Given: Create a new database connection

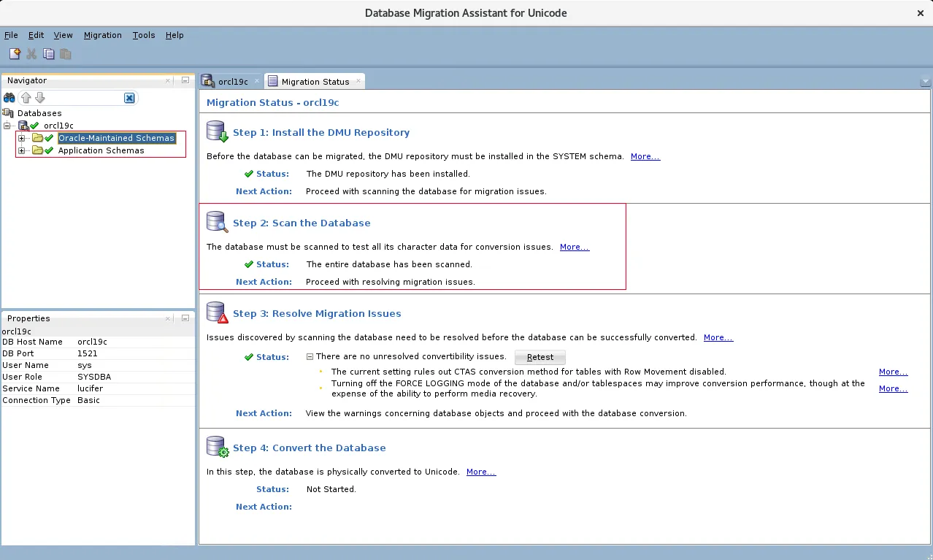Looking at the screenshot, I should [x=14, y=53].
